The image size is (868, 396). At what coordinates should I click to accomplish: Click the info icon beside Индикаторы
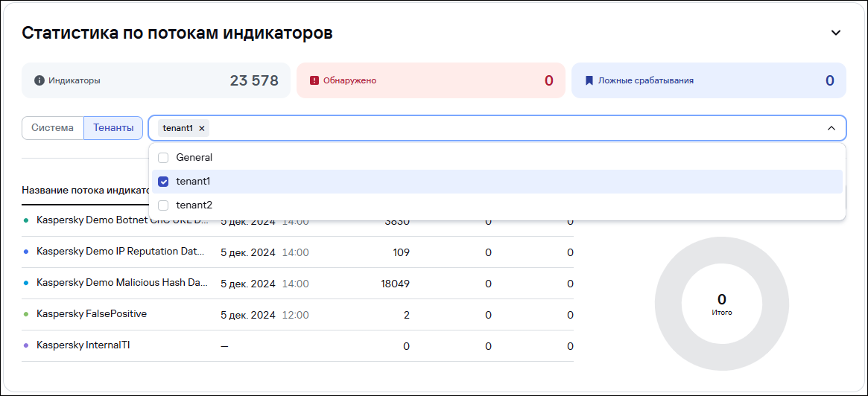pos(39,80)
